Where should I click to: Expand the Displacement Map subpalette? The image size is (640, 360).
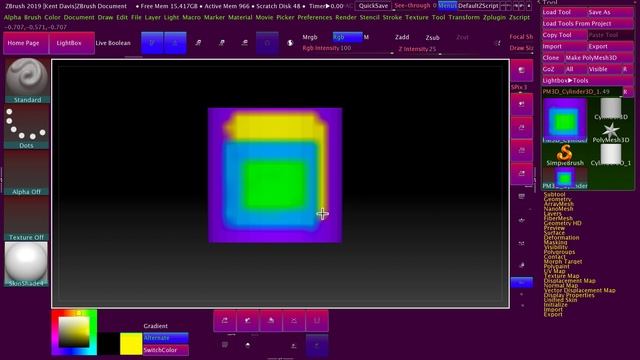click(x=569, y=281)
